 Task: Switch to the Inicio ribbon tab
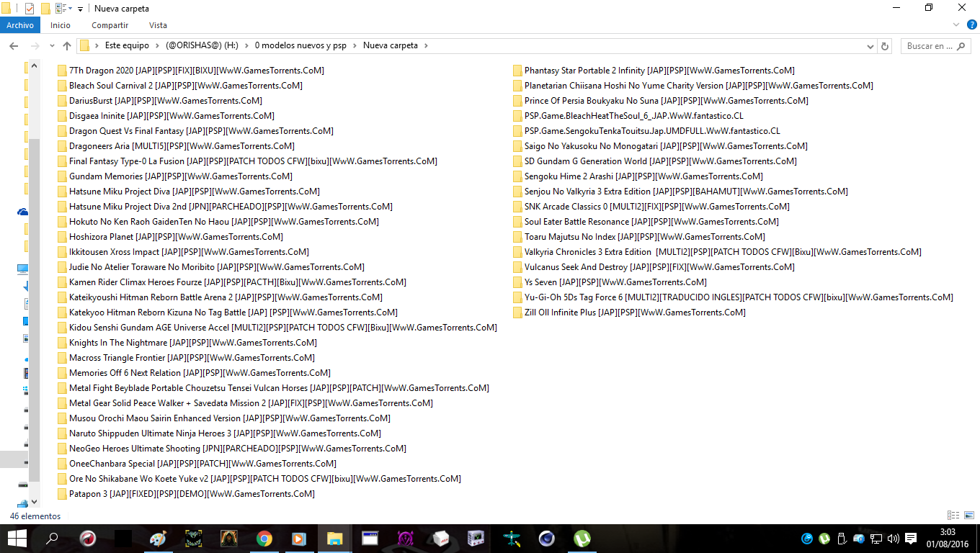pyautogui.click(x=61, y=25)
